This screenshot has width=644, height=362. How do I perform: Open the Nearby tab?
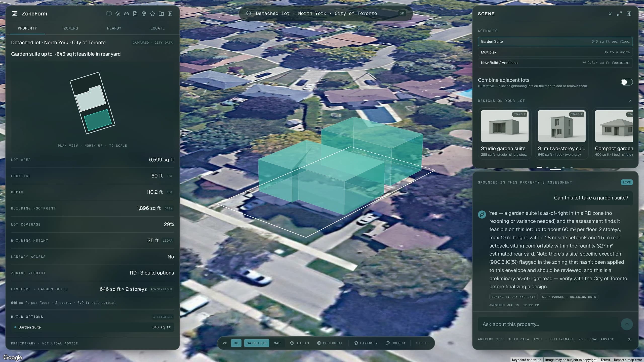pos(114,28)
